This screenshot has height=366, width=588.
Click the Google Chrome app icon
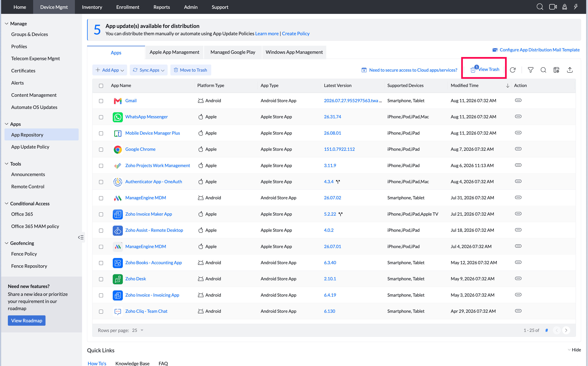coord(118,149)
